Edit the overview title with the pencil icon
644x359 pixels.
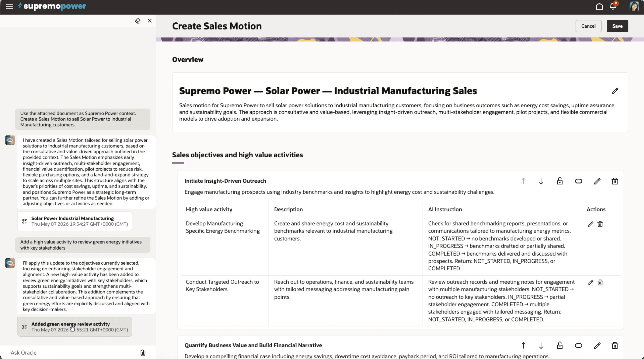click(x=615, y=91)
